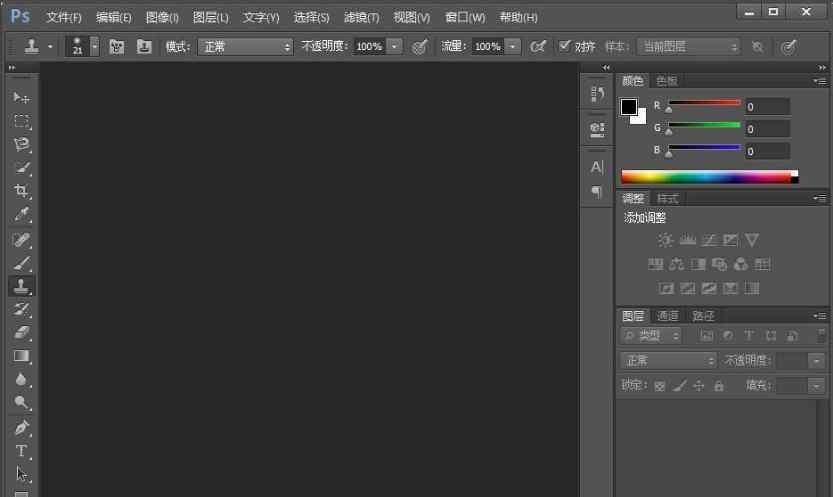Toggle airbrush mode next to flow
Image resolution: width=833 pixels, height=497 pixels.
click(538, 47)
